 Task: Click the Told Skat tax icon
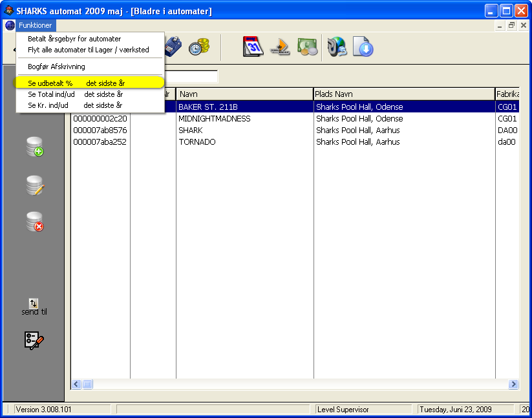(280, 47)
